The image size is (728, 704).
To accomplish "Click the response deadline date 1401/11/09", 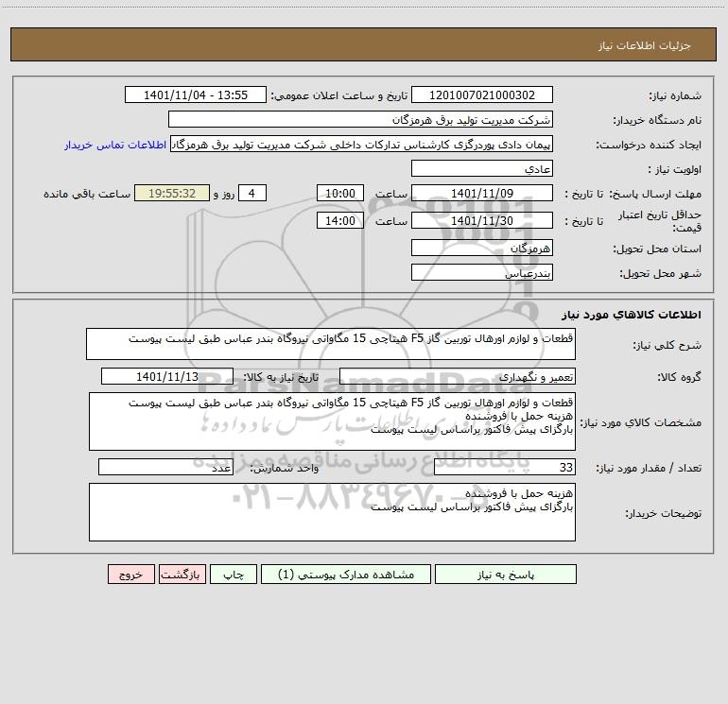I will [482, 194].
